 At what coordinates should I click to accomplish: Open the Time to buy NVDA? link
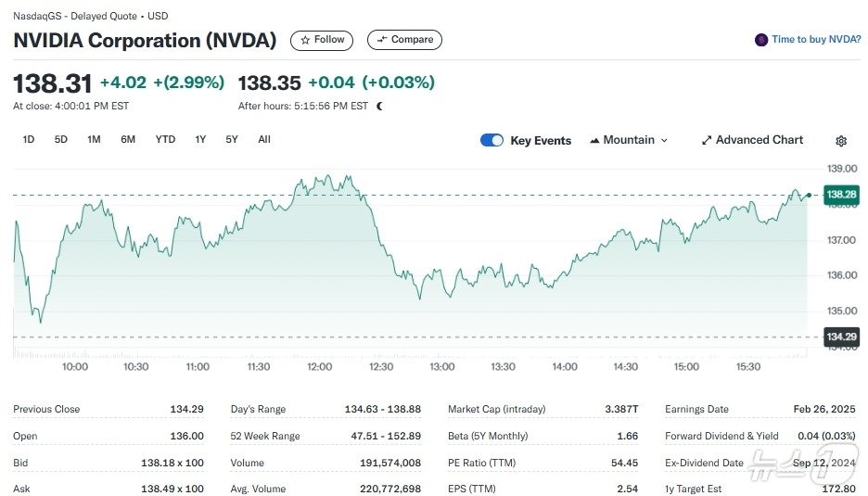pyautogui.click(x=816, y=40)
